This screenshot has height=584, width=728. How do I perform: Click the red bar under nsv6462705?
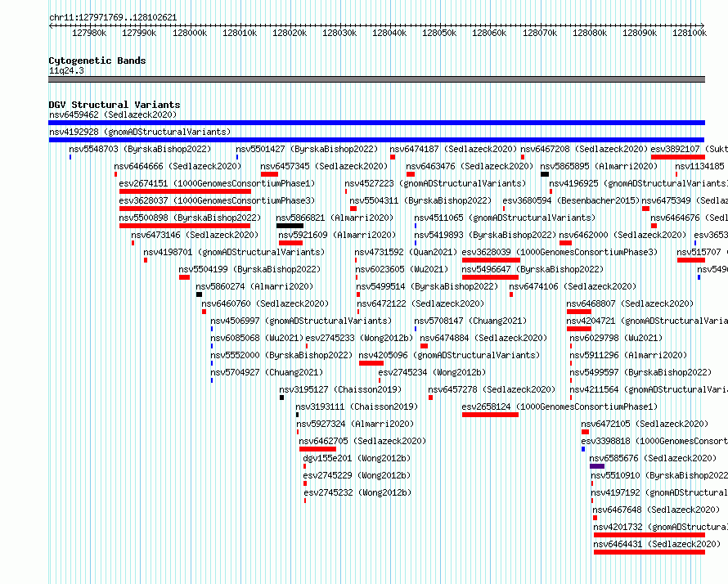click(x=317, y=449)
